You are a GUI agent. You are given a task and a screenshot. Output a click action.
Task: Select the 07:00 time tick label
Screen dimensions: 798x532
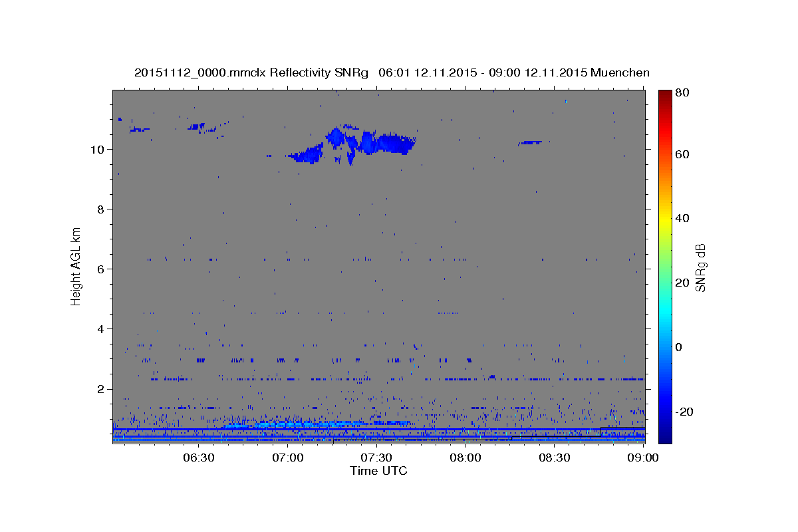point(288,458)
